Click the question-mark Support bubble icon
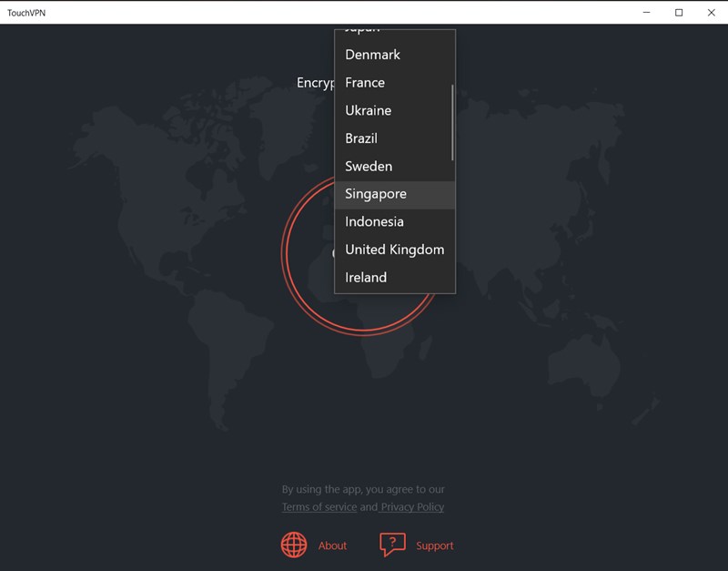This screenshot has width=728, height=571. pyautogui.click(x=393, y=544)
